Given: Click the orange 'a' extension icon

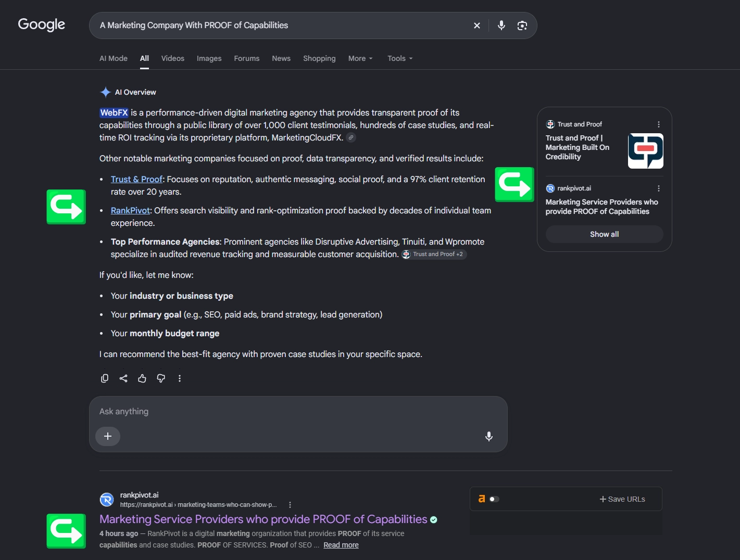Looking at the screenshot, I should tap(481, 499).
